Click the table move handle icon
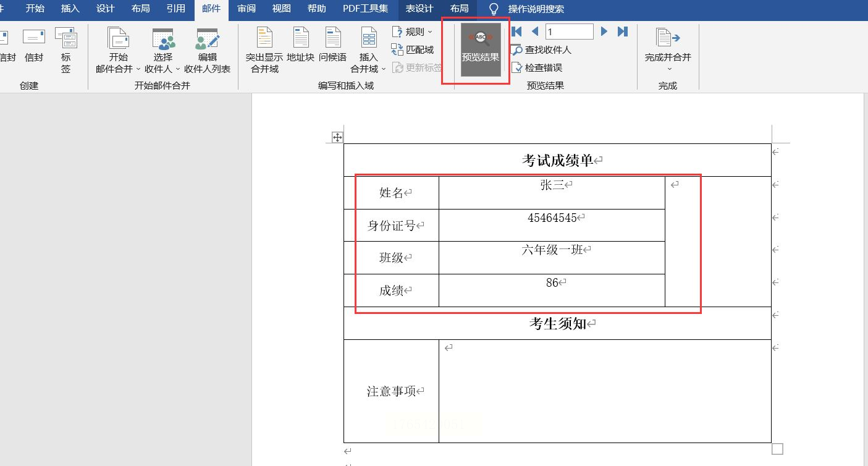 (x=337, y=137)
